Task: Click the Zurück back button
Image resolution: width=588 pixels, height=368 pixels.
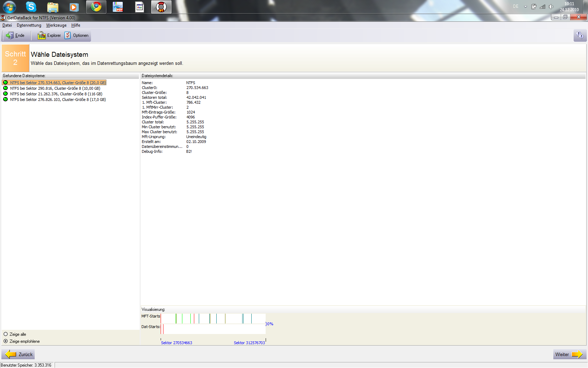Action: click(18, 354)
